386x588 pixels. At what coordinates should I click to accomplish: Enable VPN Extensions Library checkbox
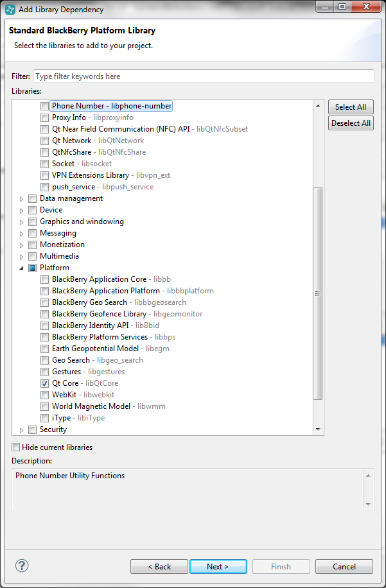pos(45,175)
